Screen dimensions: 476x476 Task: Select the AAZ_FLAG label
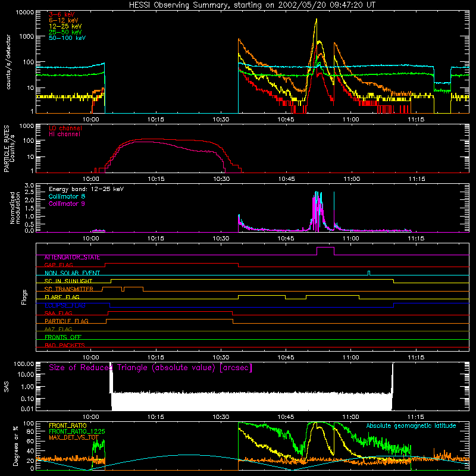click(x=58, y=329)
